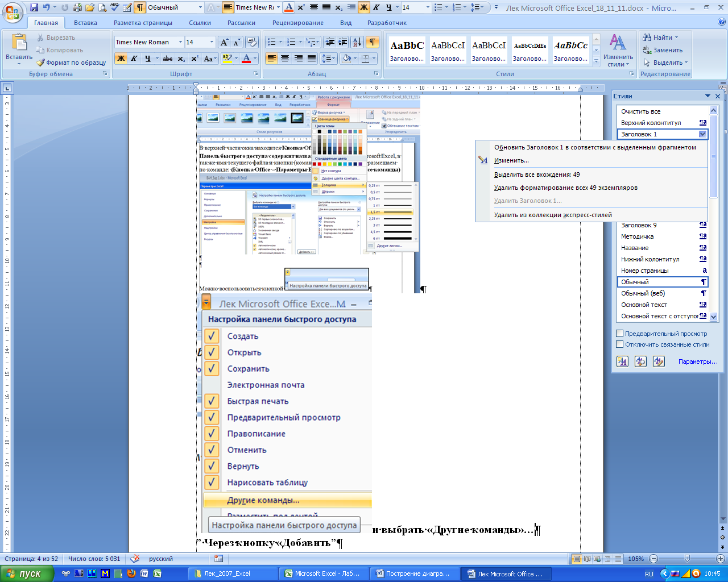Open Разметка страницы ribbon tab
This screenshot has width=728, height=582.
[x=143, y=23]
